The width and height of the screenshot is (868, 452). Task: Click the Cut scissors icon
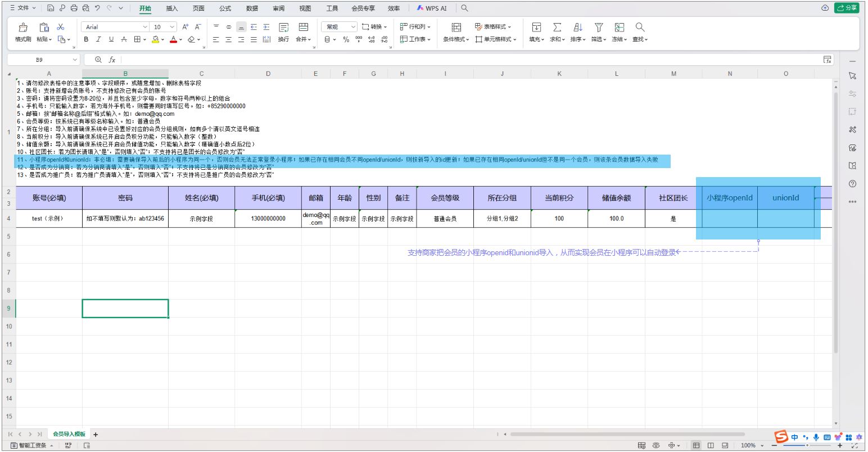coord(61,27)
